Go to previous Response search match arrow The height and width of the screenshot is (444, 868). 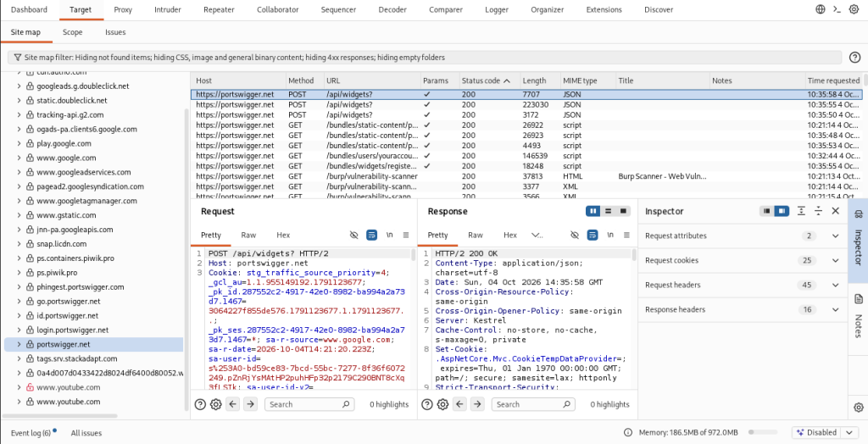click(x=459, y=404)
